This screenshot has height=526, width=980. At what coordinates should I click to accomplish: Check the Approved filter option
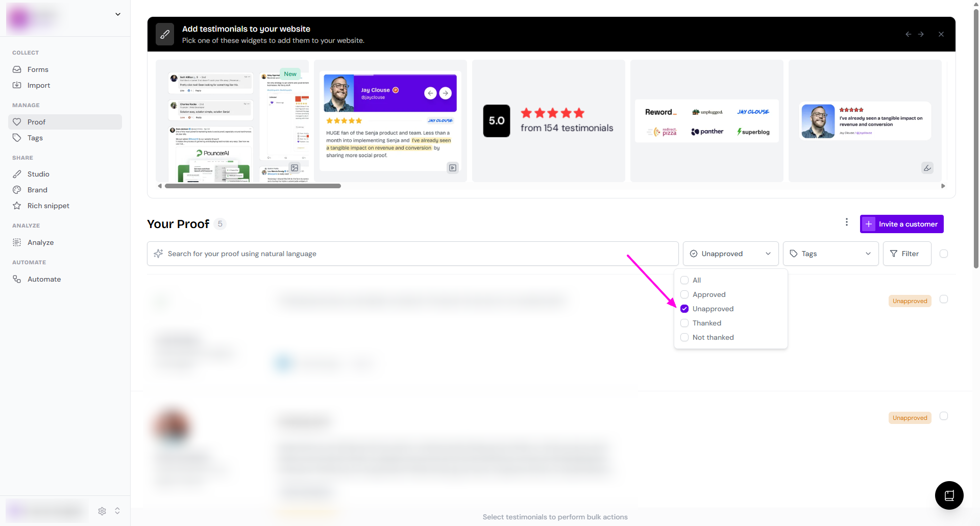click(684, 294)
